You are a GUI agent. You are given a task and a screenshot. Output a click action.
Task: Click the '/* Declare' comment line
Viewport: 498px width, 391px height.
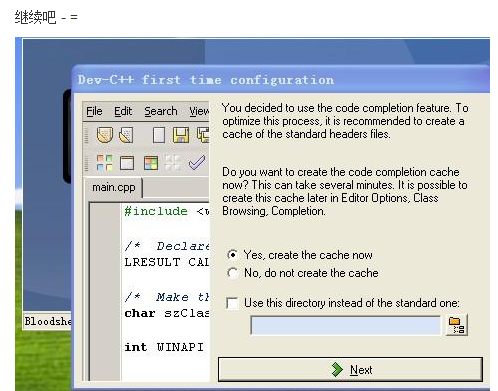click(166, 246)
